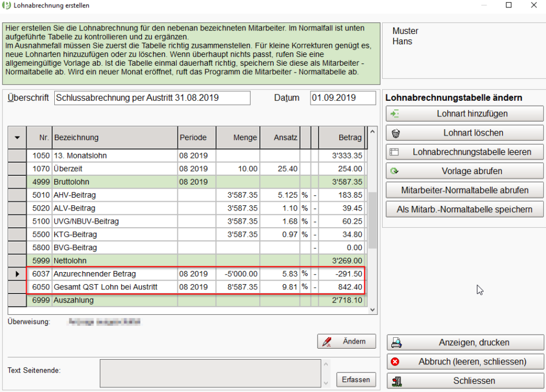Click the Auszahlung amount 2'718.10
Image resolution: width=546 pixels, height=392 pixels.
(x=347, y=300)
